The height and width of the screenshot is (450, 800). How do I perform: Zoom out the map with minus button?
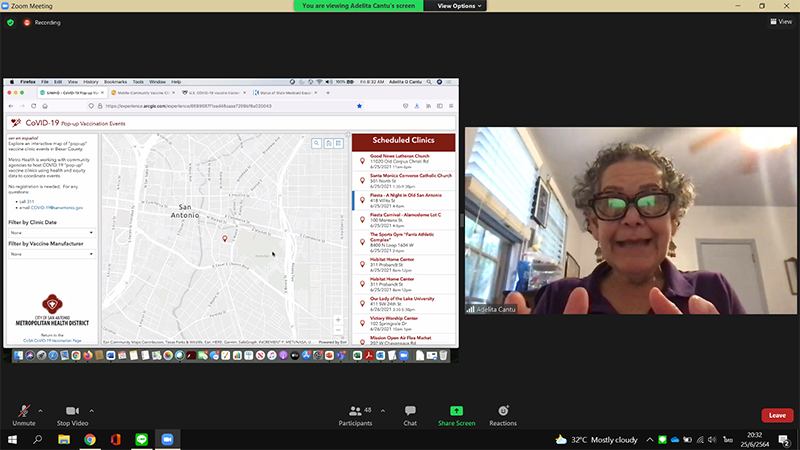click(338, 330)
